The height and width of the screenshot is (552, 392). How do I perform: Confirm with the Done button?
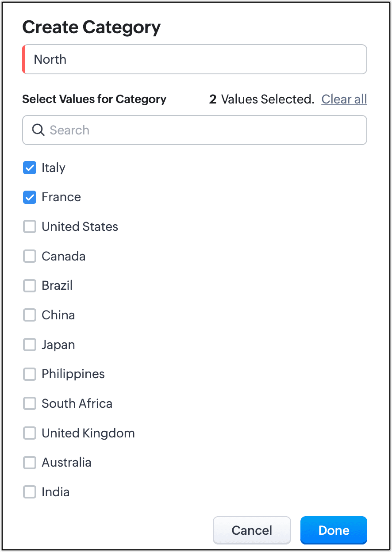click(x=334, y=530)
